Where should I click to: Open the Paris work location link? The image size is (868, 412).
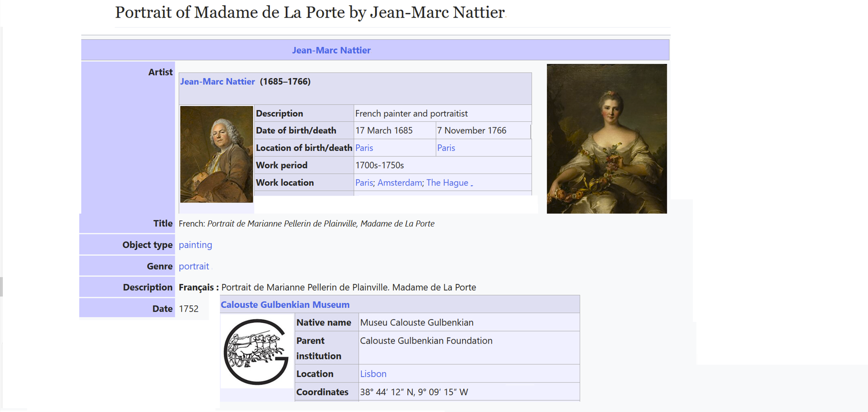point(364,183)
